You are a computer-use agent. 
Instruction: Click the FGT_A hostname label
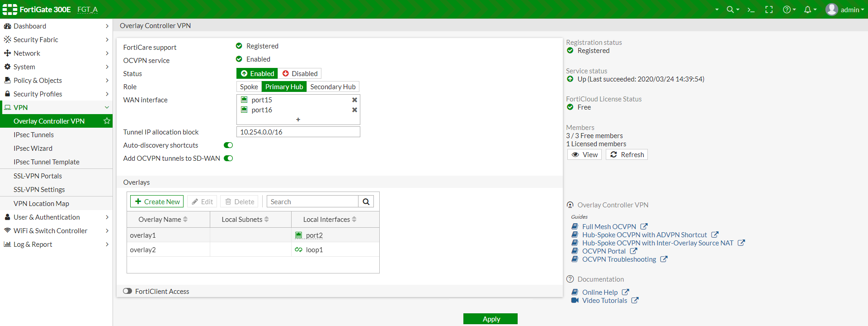[87, 10]
